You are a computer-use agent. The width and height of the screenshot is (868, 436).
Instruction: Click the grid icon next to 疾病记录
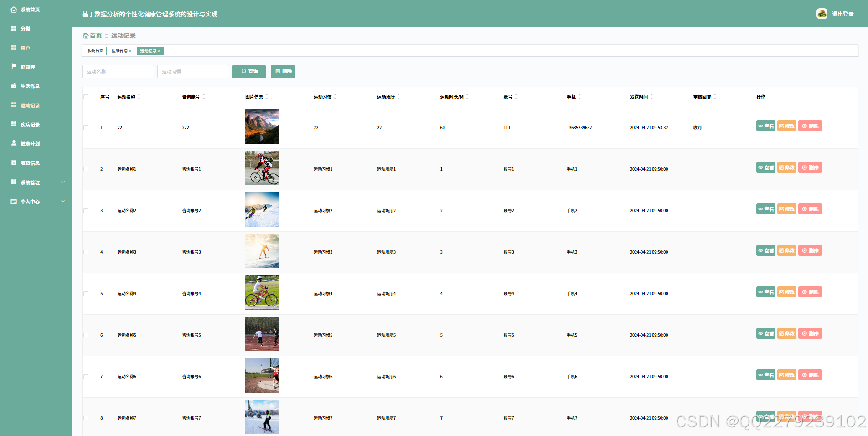[14, 124]
